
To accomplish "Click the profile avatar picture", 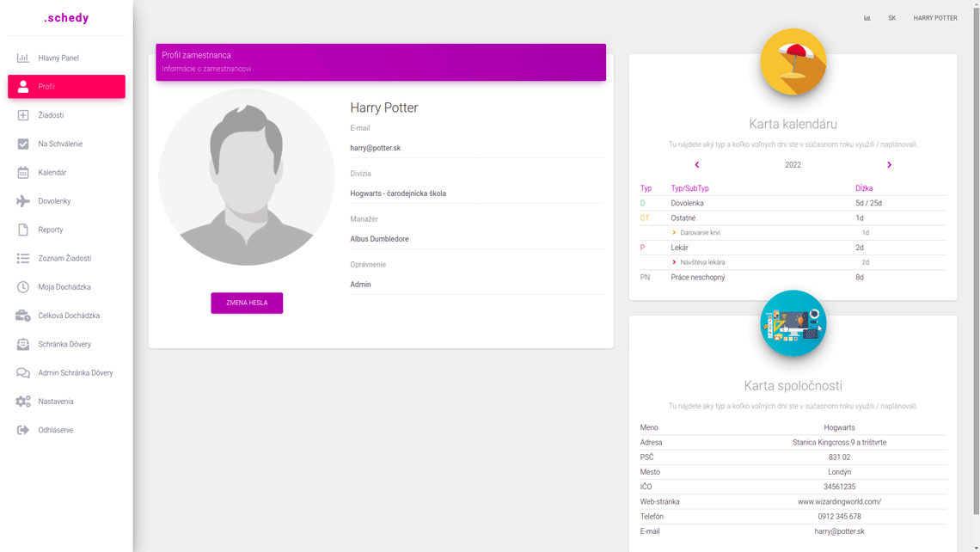I will [x=247, y=177].
